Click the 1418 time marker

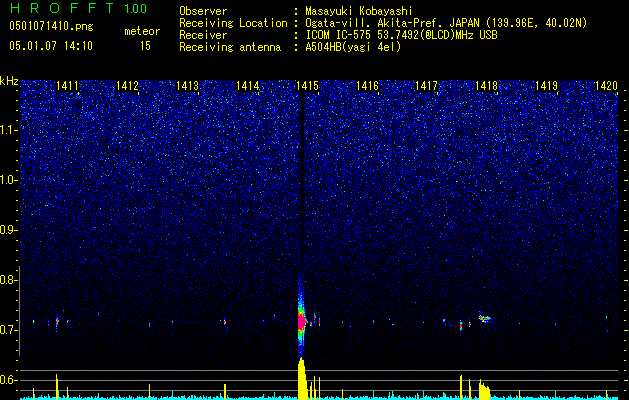(x=486, y=86)
